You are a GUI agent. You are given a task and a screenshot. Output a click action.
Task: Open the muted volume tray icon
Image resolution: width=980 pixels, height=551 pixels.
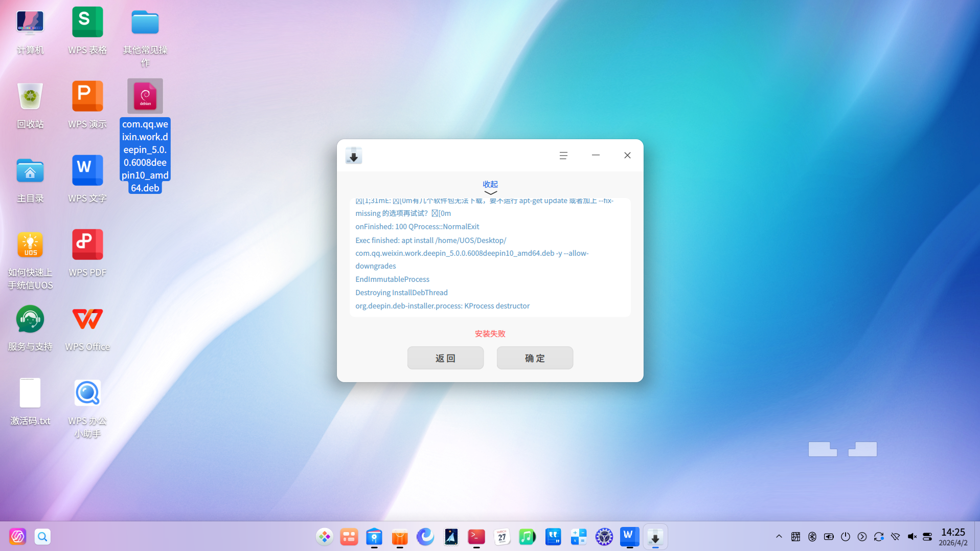(x=912, y=536)
